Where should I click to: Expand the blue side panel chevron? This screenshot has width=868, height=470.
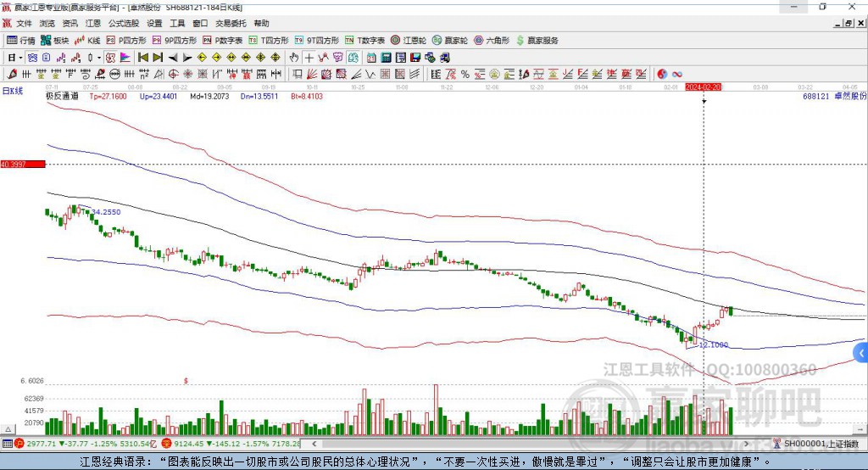861,353
